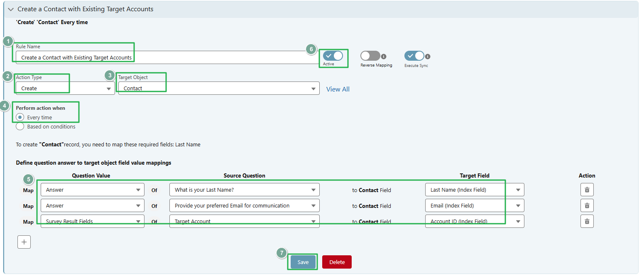Select the Every time radio button
The height and width of the screenshot is (279, 644).
tap(20, 117)
